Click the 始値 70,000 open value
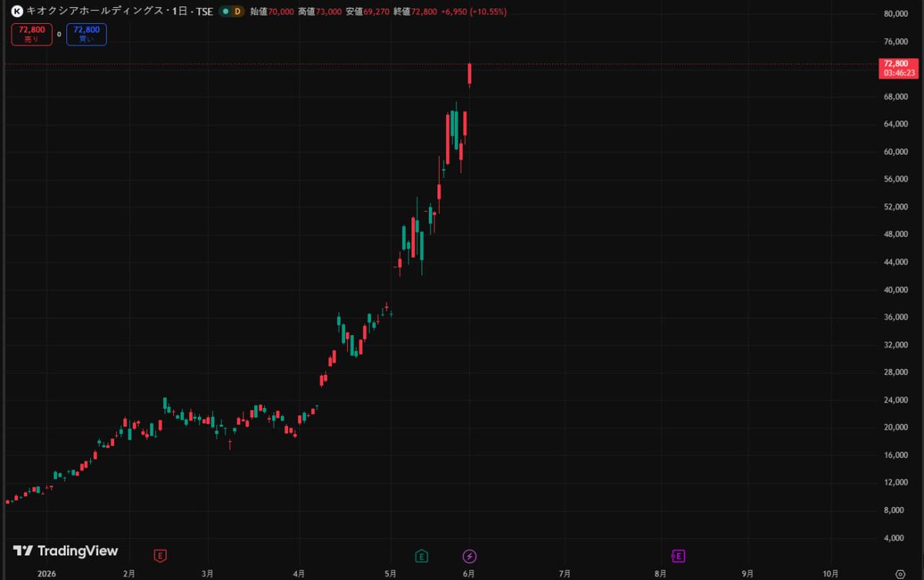Image resolution: width=924 pixels, height=580 pixels. tap(273, 12)
